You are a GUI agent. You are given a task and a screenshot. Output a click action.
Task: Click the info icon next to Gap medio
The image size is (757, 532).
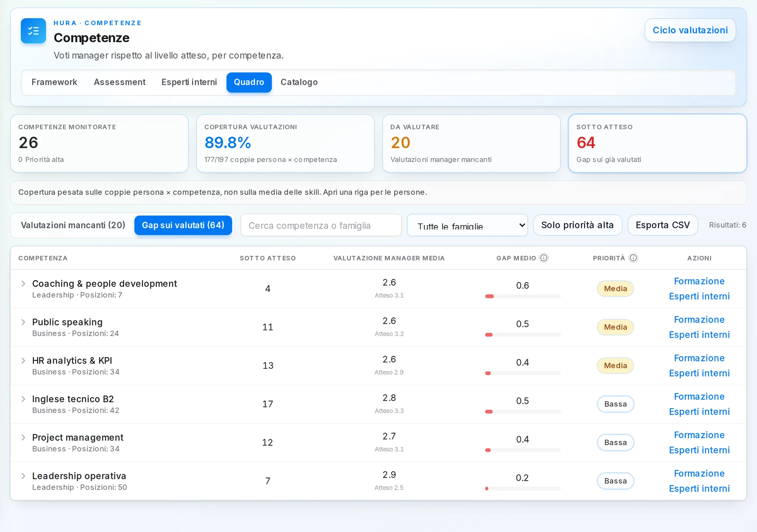(x=544, y=258)
